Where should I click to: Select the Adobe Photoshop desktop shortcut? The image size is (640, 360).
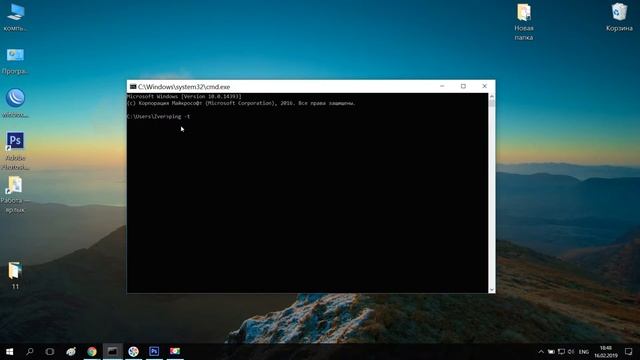15,151
